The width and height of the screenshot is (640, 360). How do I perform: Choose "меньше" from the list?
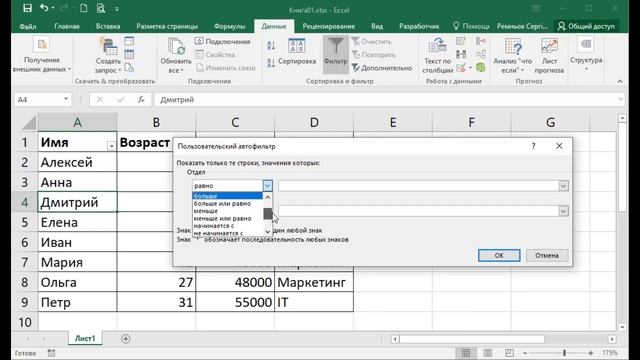(227, 211)
